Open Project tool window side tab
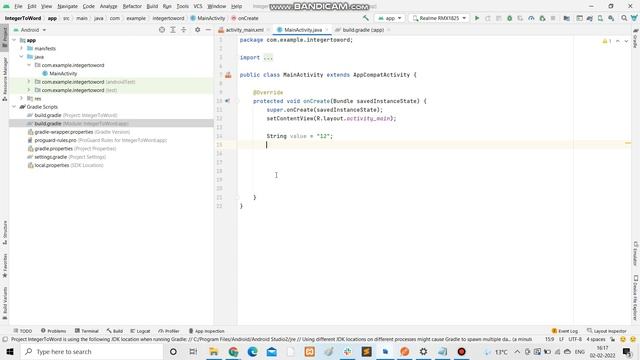The height and width of the screenshot is (360, 640). click(4, 37)
